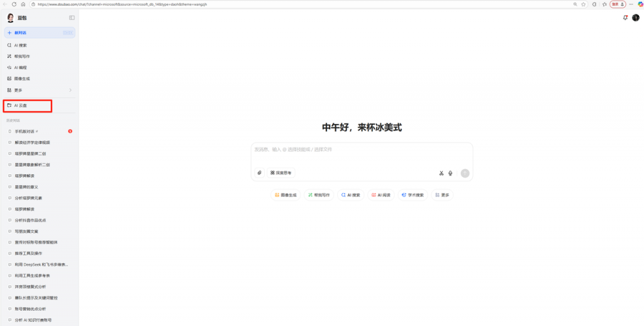The height and width of the screenshot is (326, 644).
Task: Click the zoom magnifier icon in address bar
Action: (x=575, y=4)
